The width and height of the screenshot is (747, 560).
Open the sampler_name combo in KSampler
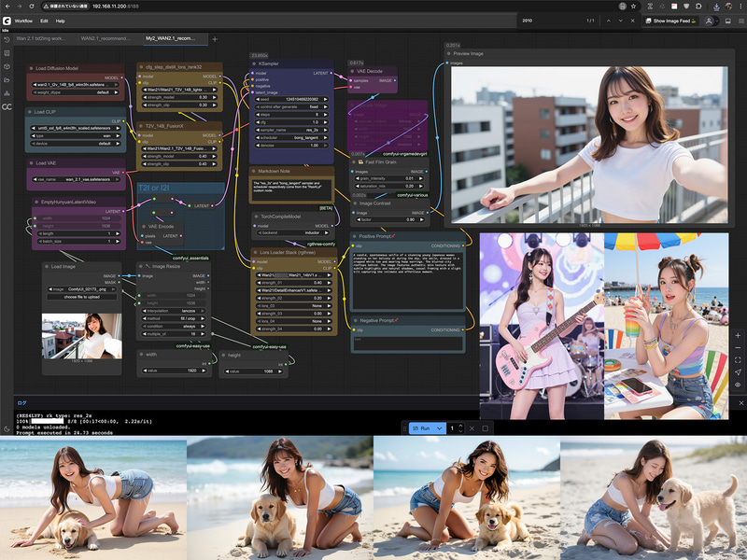coord(291,130)
